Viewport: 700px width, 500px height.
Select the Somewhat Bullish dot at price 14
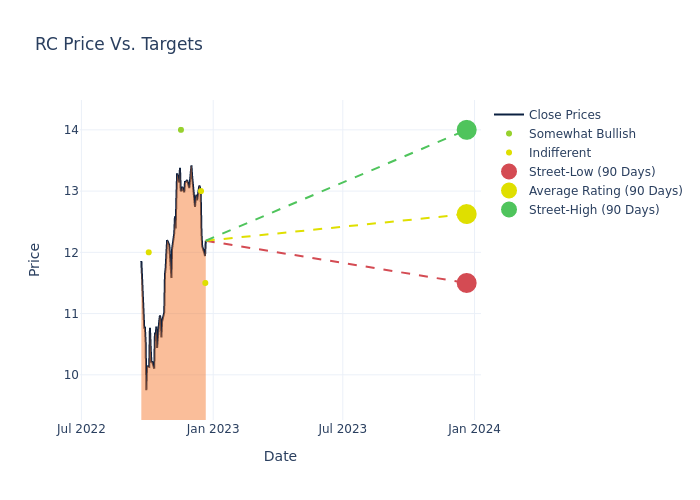[181, 130]
